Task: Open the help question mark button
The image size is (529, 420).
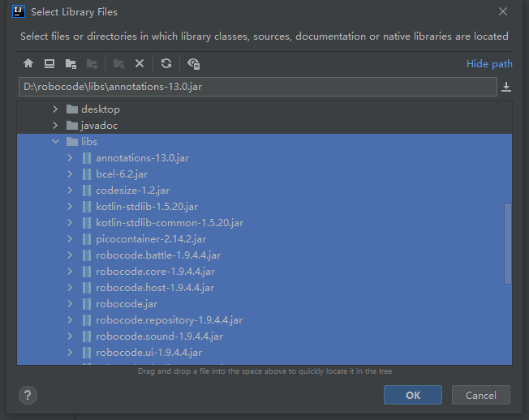Action: [x=28, y=395]
